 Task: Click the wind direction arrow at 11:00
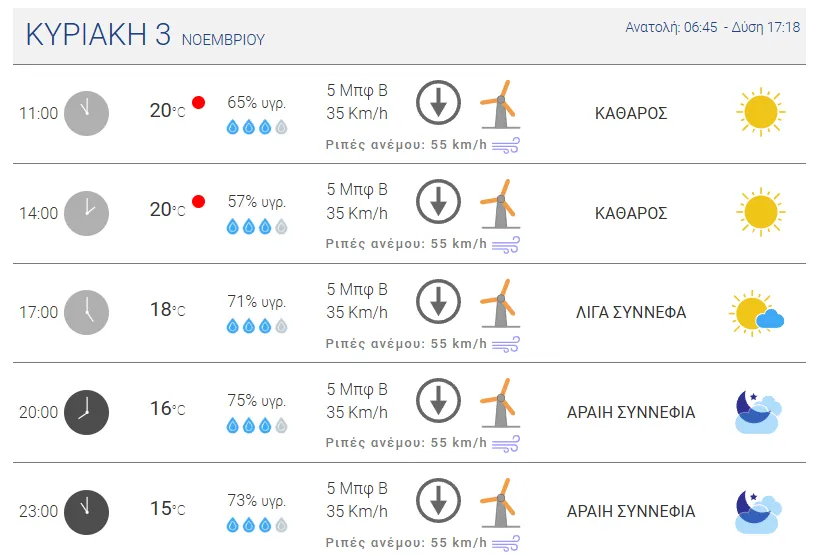tap(437, 103)
